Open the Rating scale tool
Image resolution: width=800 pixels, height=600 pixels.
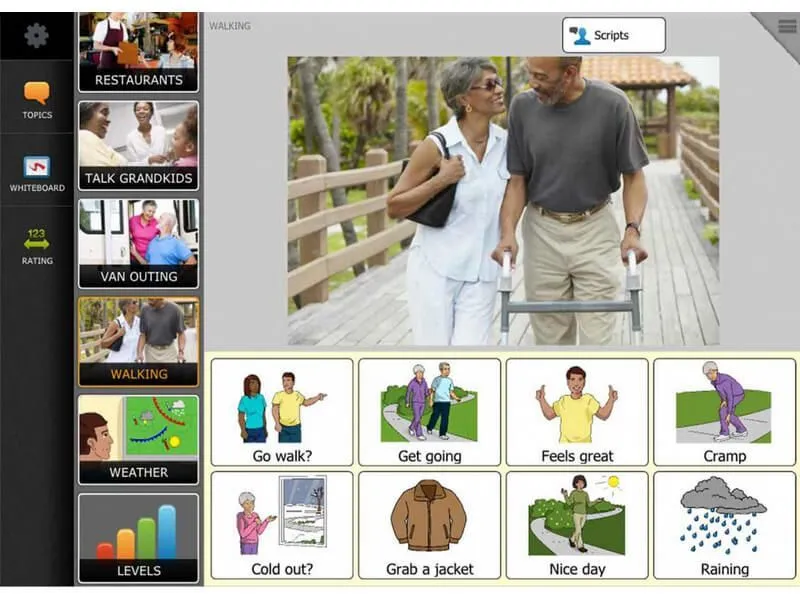click(36, 246)
